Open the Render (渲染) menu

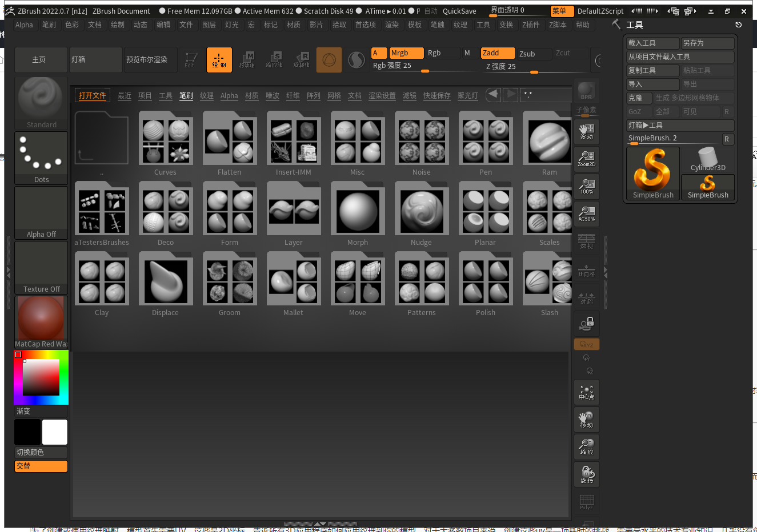(392, 25)
